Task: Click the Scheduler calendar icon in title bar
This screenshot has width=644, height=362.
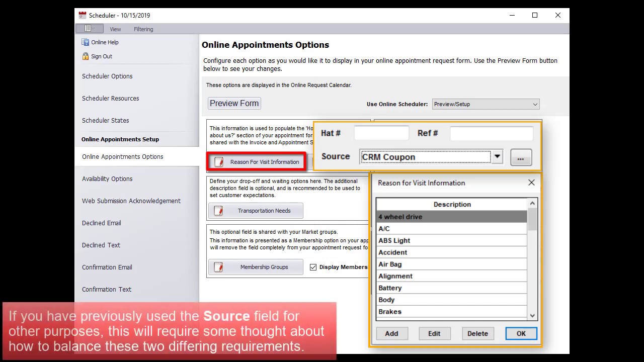Action: point(83,15)
